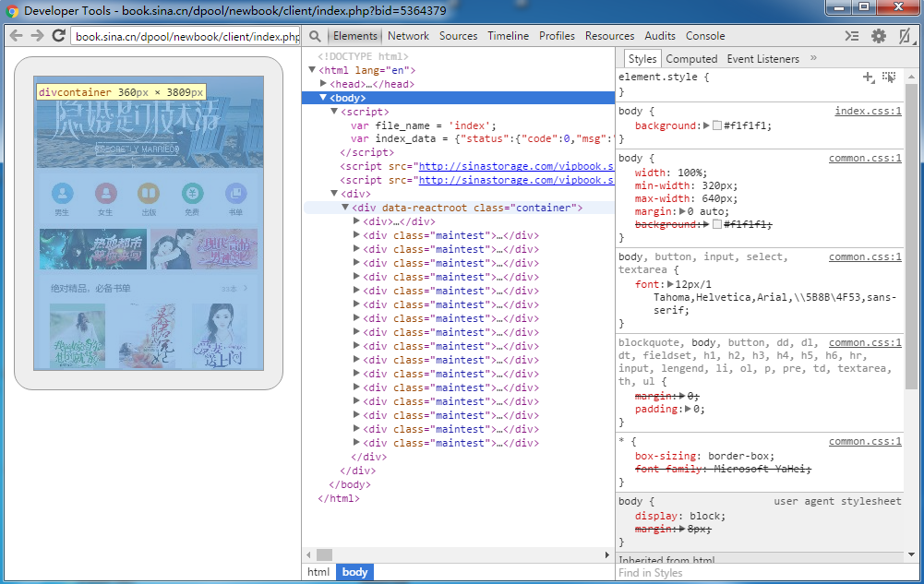Tap the 免费 category icon in preview
The image size is (924, 584).
[192, 193]
